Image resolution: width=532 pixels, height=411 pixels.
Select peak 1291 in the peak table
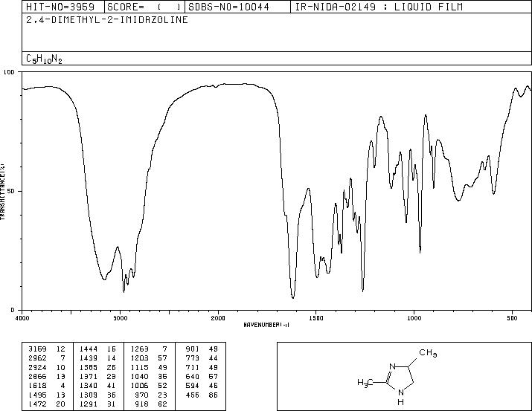[89, 404]
